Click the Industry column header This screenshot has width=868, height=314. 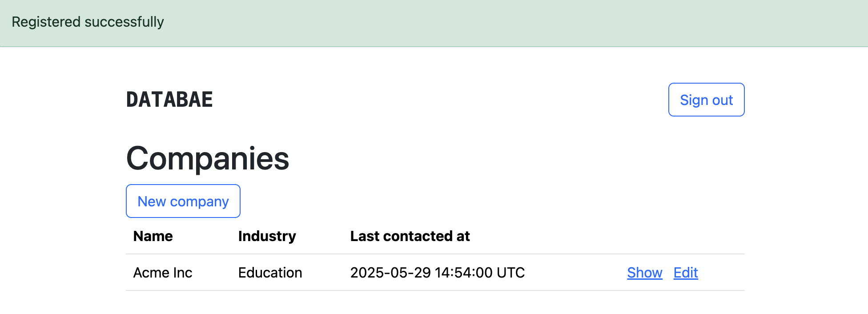pos(267,236)
